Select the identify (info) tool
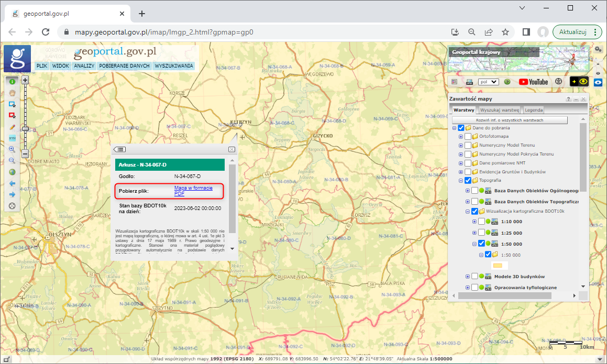The width and height of the screenshot is (607, 364). click(12, 81)
